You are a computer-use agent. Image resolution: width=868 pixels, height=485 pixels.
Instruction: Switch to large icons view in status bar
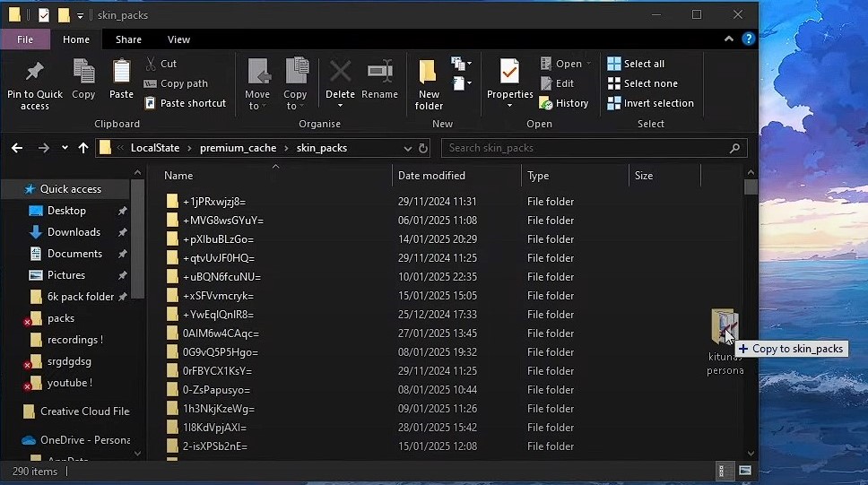[745, 471]
